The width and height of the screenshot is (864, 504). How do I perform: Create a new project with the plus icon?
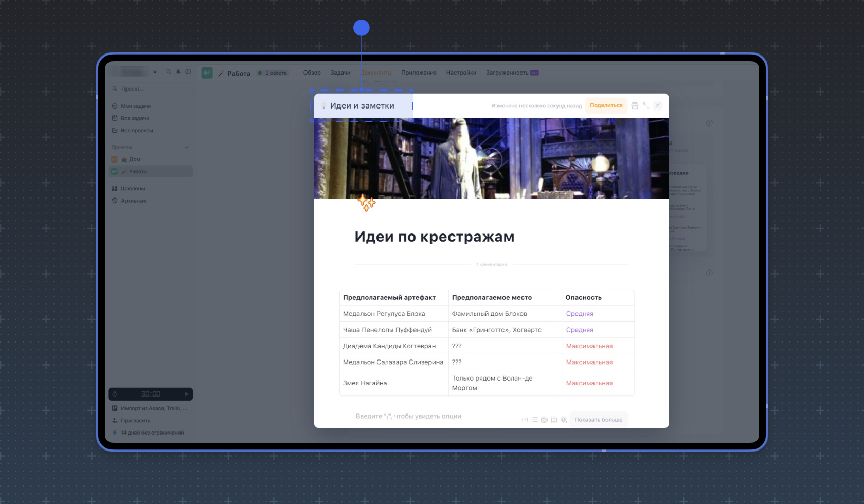pyautogui.click(x=187, y=147)
